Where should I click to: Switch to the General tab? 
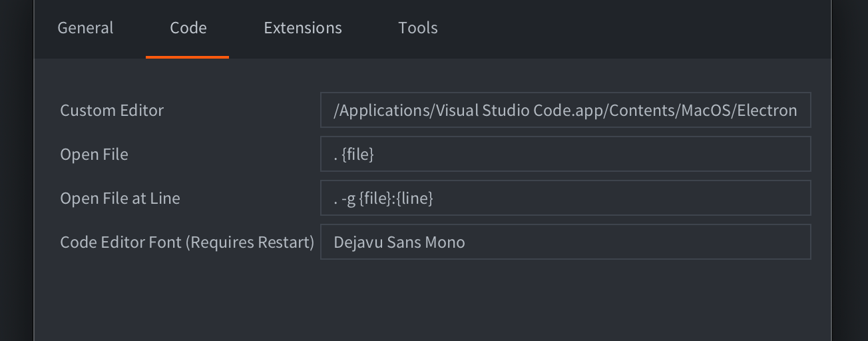coord(85,28)
